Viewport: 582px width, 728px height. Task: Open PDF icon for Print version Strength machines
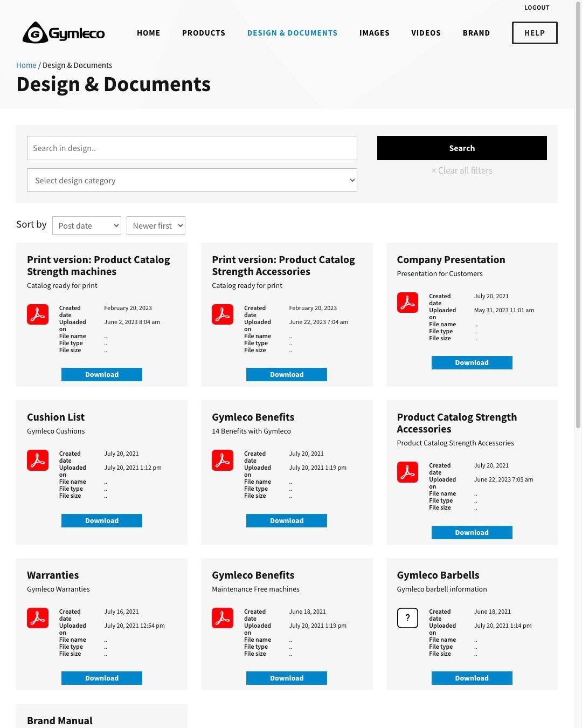click(38, 314)
